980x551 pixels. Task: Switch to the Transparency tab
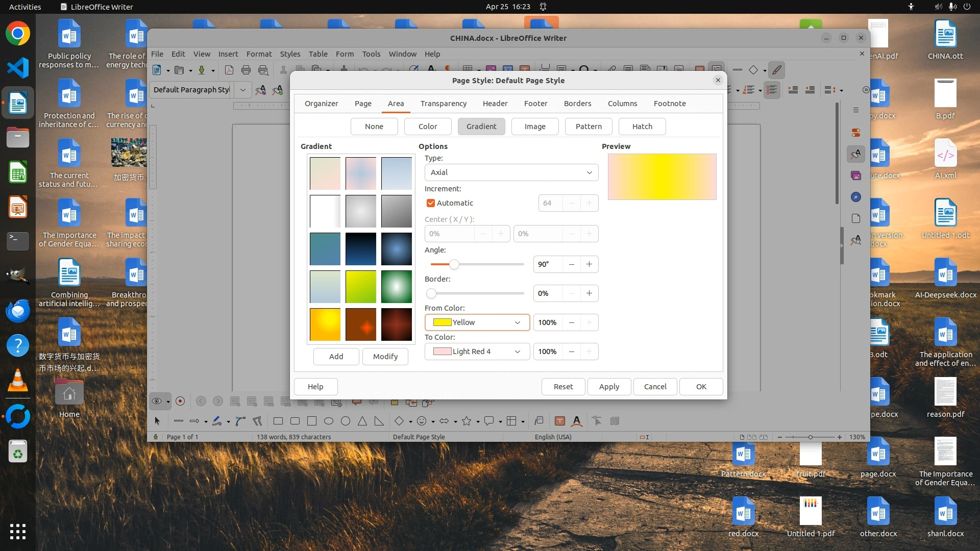click(x=443, y=104)
